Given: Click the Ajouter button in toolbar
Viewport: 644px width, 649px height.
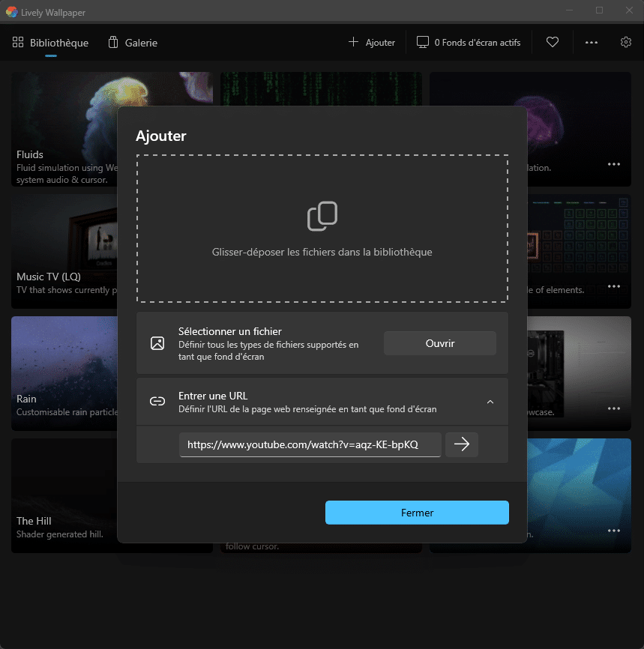Looking at the screenshot, I should [372, 43].
